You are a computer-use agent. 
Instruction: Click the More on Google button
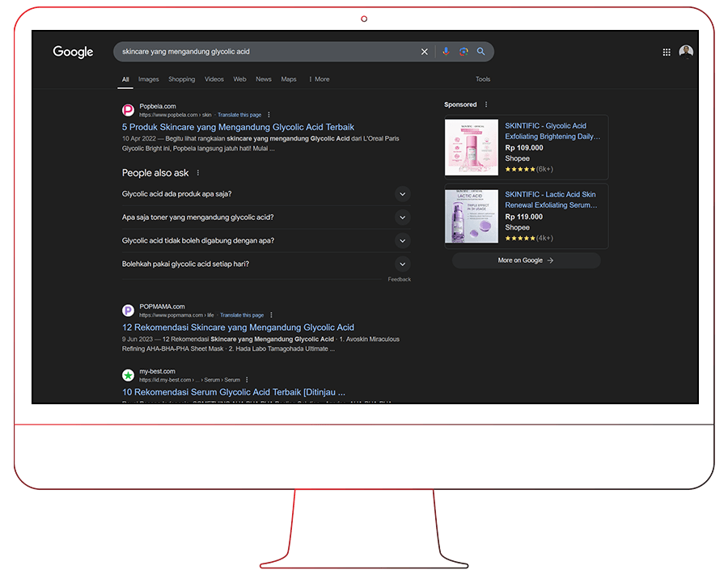(x=526, y=260)
